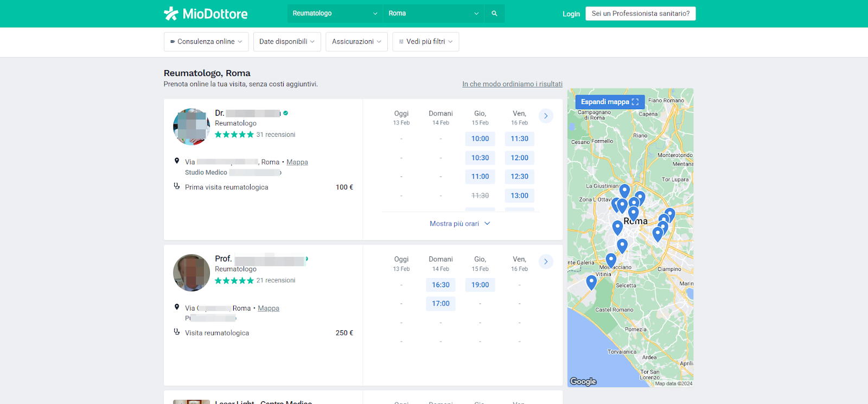
Task: Click the five-star rating of first doctor
Action: coord(234,135)
